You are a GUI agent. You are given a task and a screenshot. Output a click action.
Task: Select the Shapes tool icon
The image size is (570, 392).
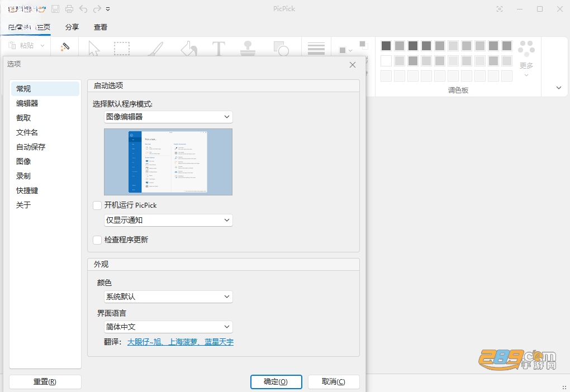[281, 49]
